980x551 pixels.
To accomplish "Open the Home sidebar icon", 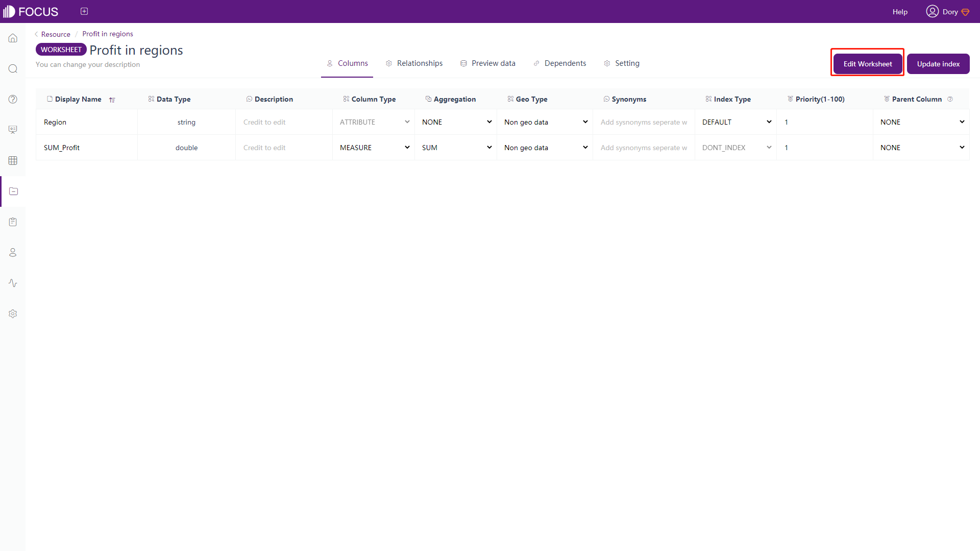I will click(13, 38).
